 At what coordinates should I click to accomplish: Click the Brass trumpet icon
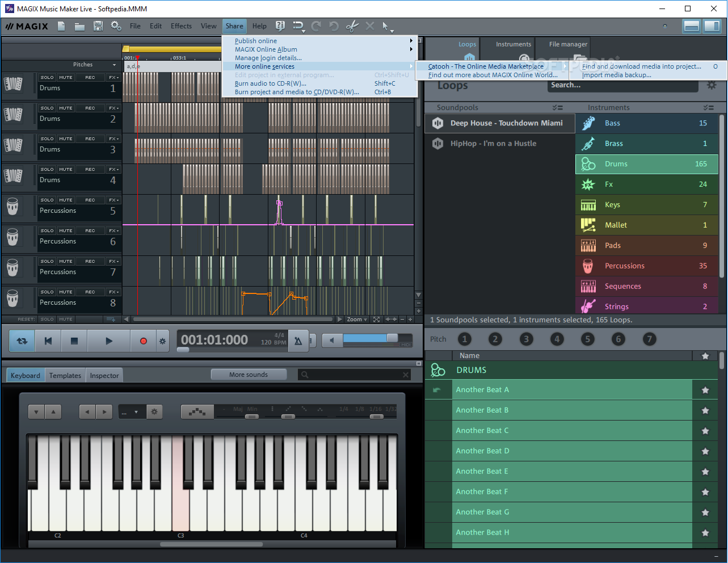(588, 144)
